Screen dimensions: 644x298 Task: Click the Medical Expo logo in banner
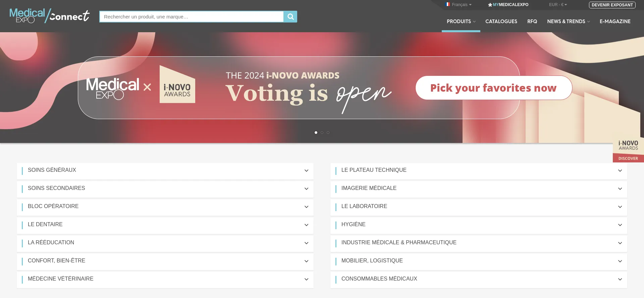113,88
